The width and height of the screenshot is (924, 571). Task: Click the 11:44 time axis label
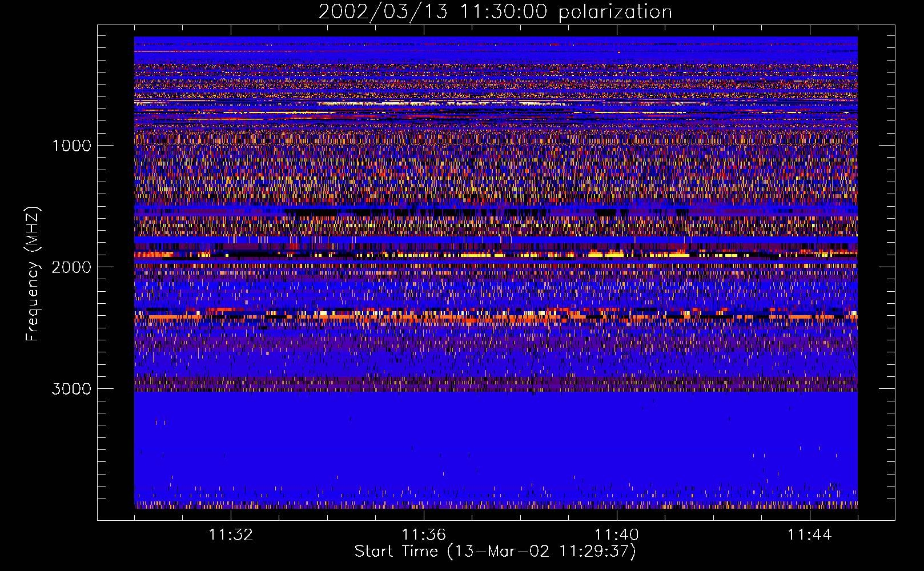(810, 535)
